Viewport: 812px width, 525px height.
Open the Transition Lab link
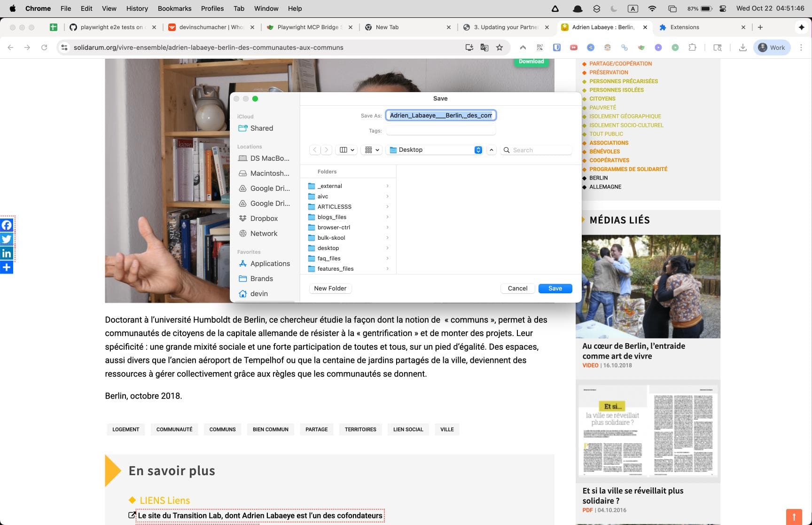258,515
